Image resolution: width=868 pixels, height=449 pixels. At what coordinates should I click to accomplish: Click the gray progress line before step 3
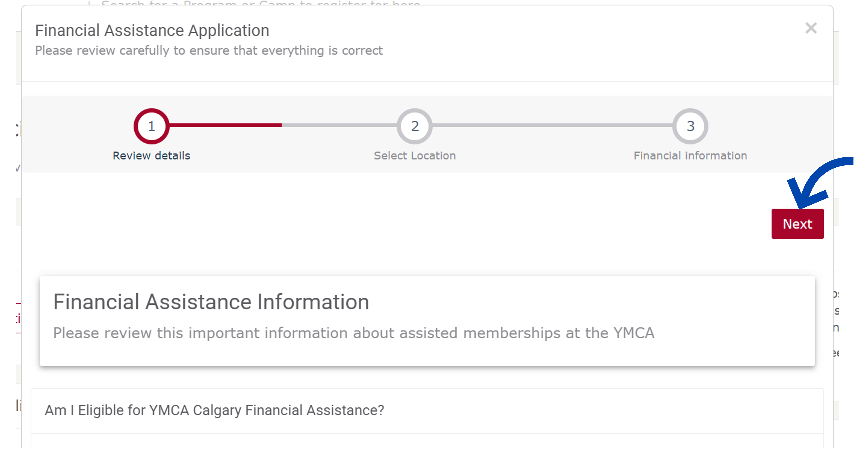[x=553, y=125]
